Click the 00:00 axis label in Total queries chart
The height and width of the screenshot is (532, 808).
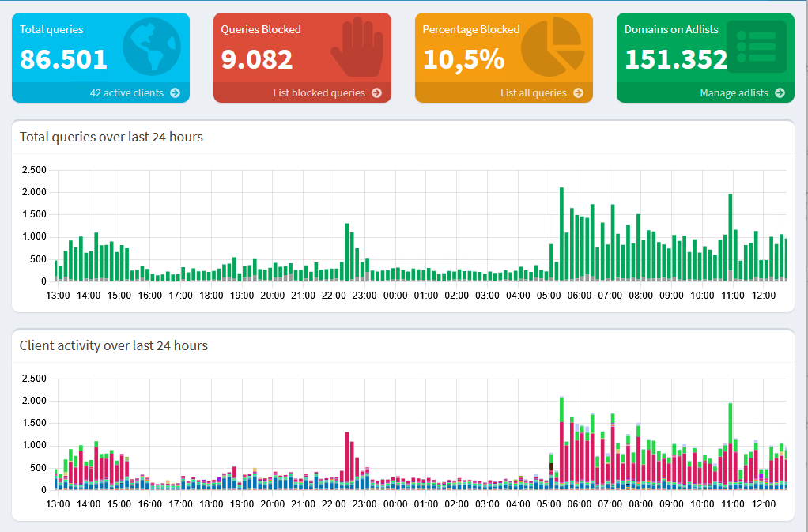[395, 296]
